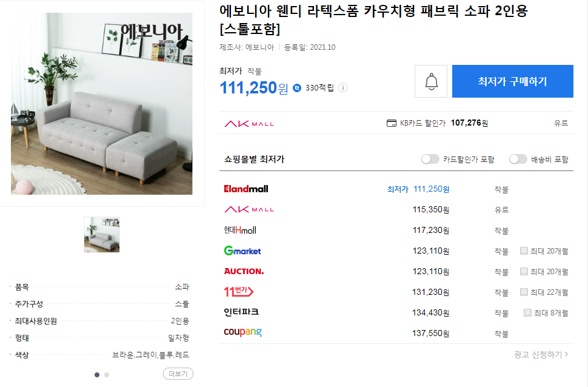Enable the 카드할인가 포함 toggle
The image size is (588, 387).
tap(430, 158)
